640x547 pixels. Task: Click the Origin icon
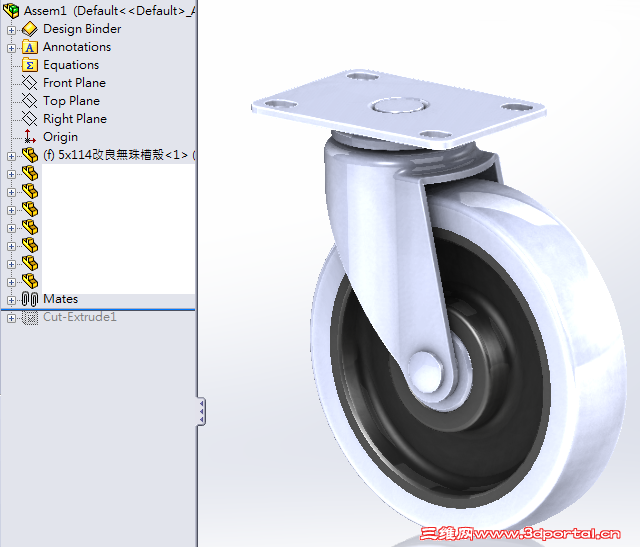[29, 136]
